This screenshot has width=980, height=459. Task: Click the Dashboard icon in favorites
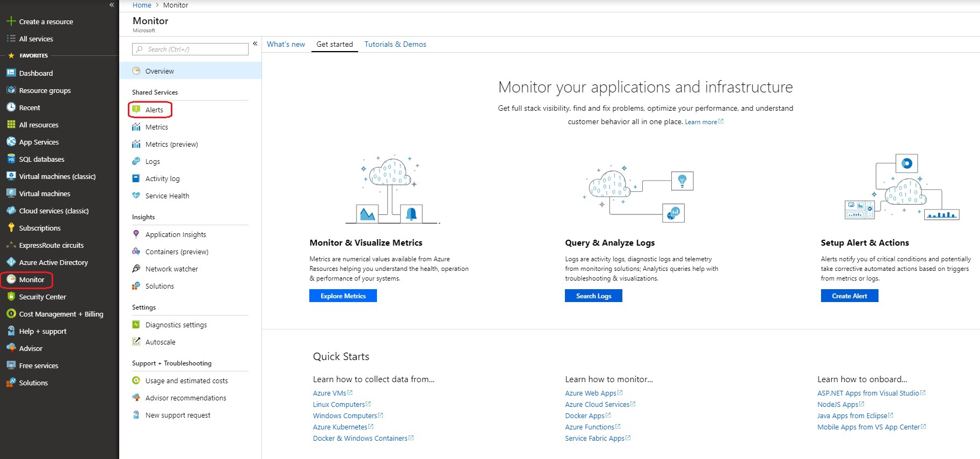click(x=11, y=73)
